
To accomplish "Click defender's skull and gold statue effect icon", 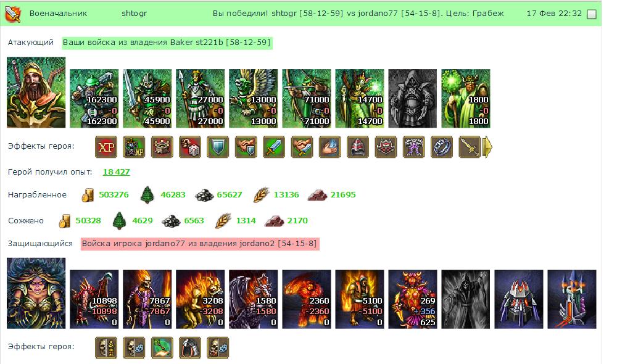I will 106,347.
